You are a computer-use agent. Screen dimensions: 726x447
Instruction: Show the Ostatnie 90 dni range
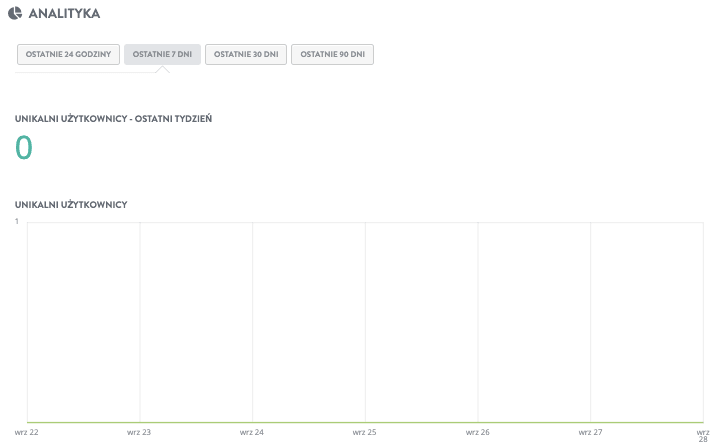coord(332,54)
